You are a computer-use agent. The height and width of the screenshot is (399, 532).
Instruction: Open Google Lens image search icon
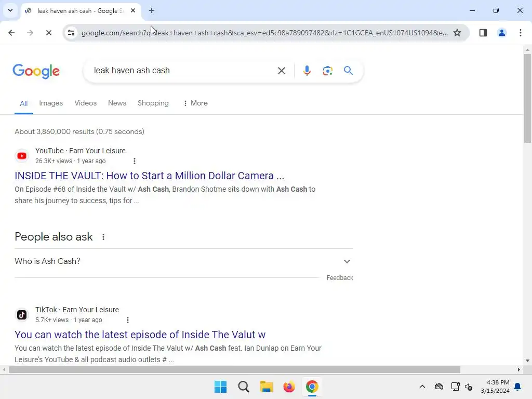pos(327,71)
